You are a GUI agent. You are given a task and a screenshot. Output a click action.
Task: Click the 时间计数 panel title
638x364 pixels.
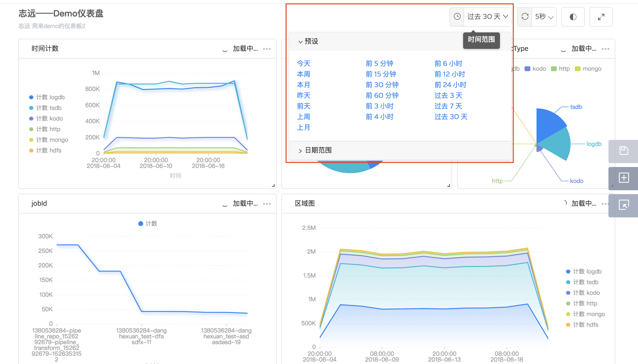click(x=45, y=49)
